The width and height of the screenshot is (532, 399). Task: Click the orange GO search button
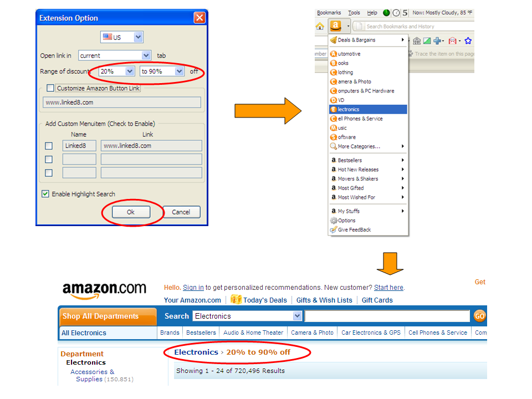point(479,316)
